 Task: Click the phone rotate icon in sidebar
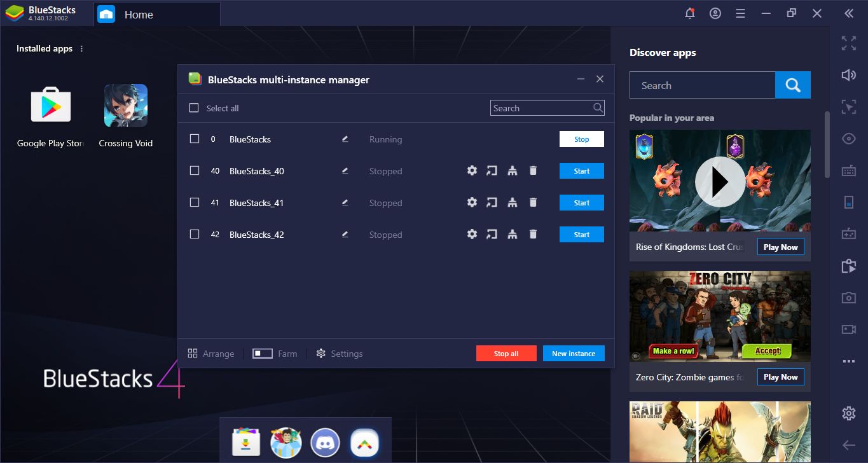849,202
